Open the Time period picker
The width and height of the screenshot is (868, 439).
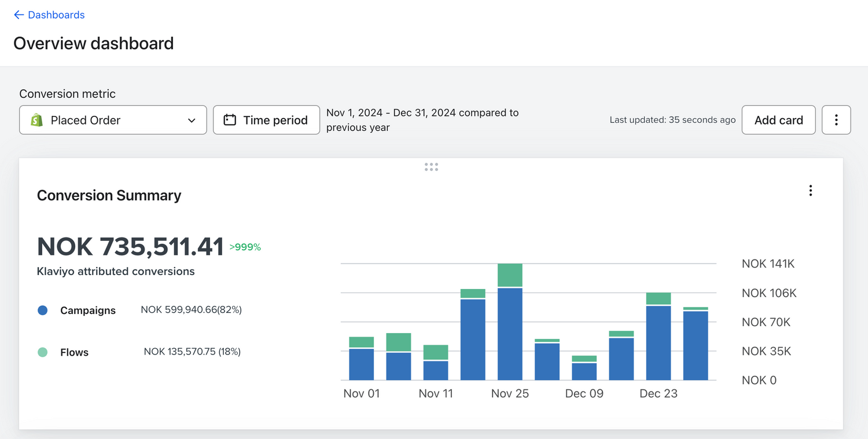point(266,120)
